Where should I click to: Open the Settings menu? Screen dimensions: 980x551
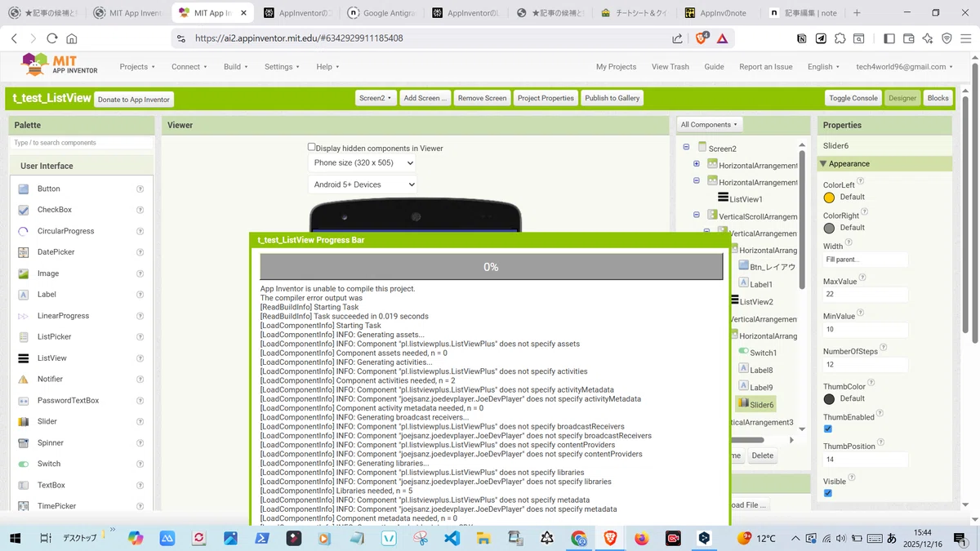(283, 67)
